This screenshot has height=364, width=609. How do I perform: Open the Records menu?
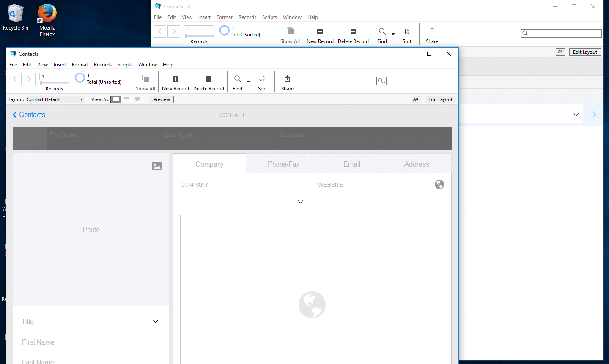102,64
